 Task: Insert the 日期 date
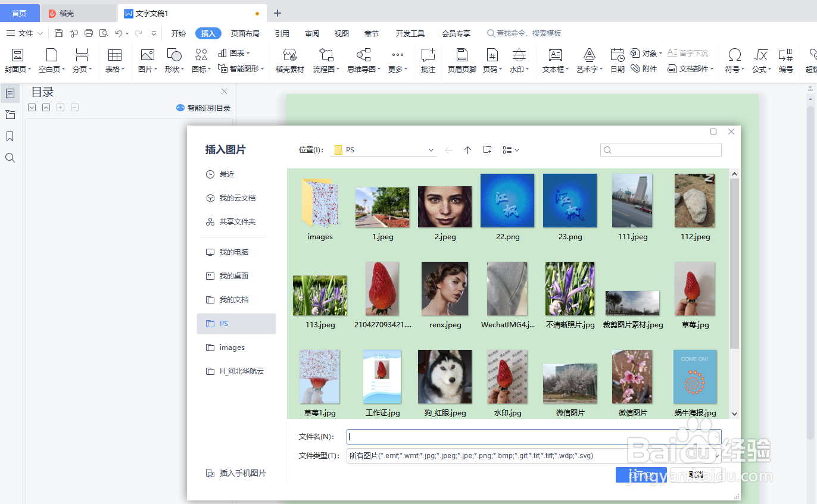pos(618,61)
